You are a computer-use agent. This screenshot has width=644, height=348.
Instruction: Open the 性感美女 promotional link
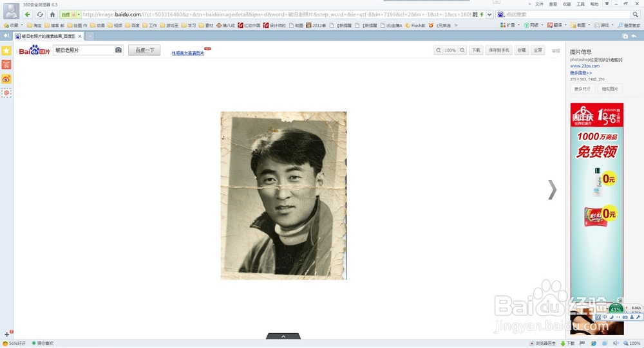click(x=188, y=53)
